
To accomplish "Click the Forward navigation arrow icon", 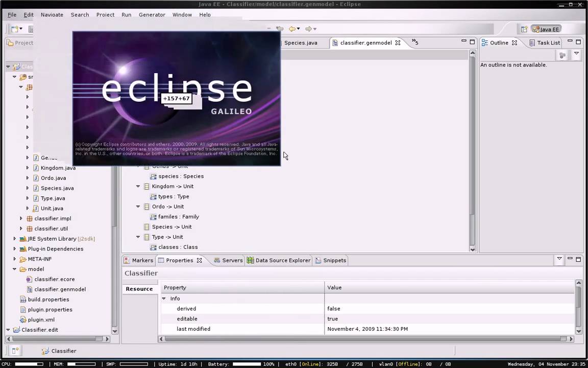I will (x=309, y=29).
